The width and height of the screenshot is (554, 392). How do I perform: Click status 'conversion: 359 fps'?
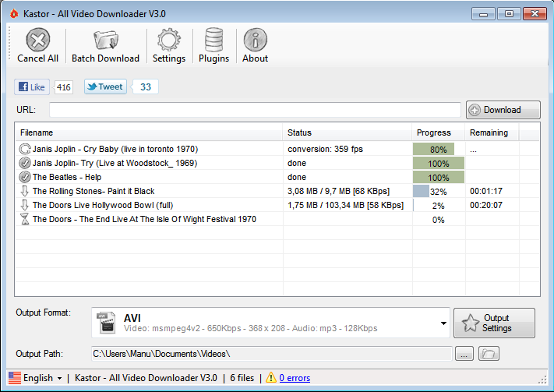pos(325,149)
